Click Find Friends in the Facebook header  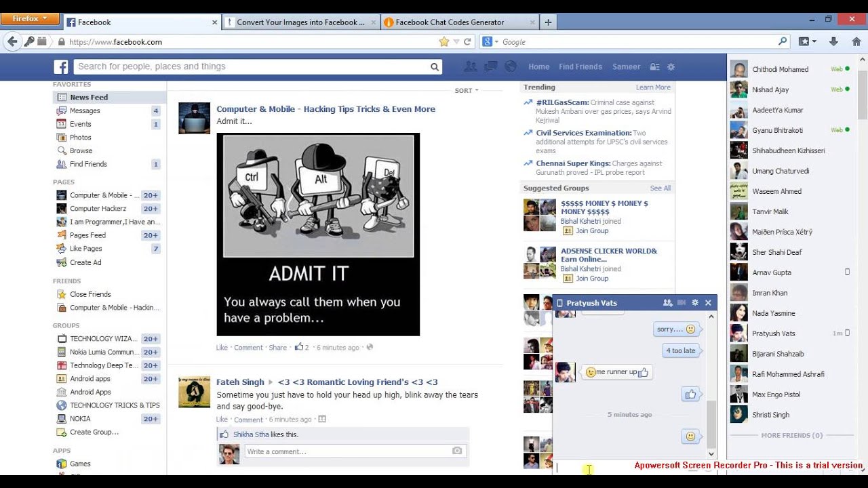(x=580, y=66)
